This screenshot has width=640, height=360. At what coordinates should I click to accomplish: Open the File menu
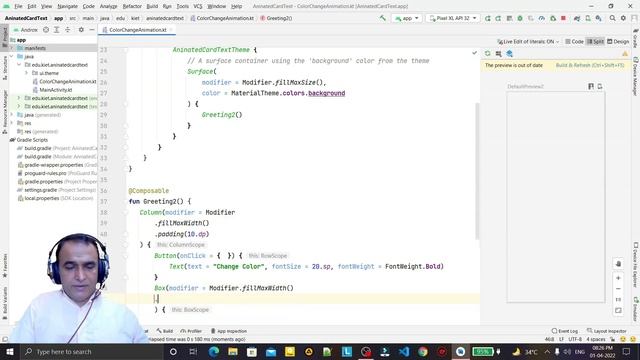point(18,7)
